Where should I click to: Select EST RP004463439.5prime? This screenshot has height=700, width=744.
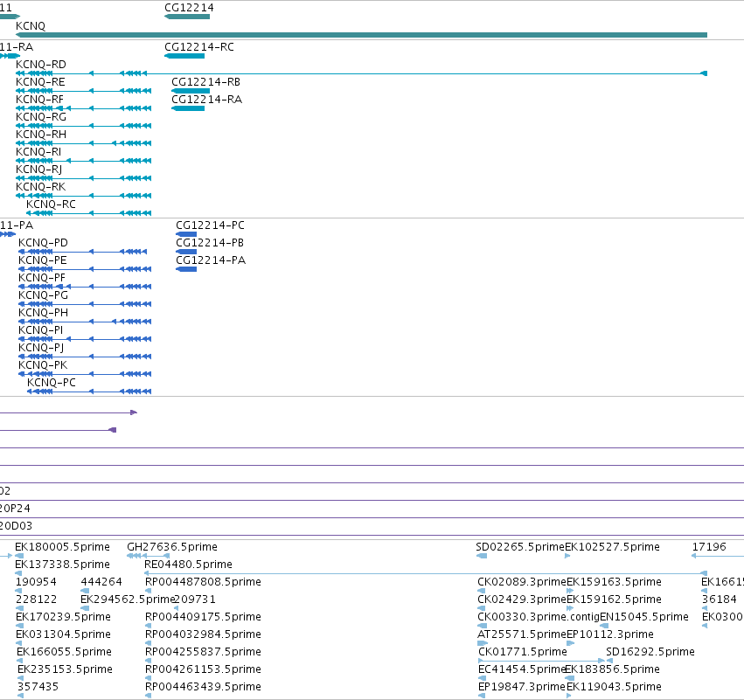[x=203, y=688]
